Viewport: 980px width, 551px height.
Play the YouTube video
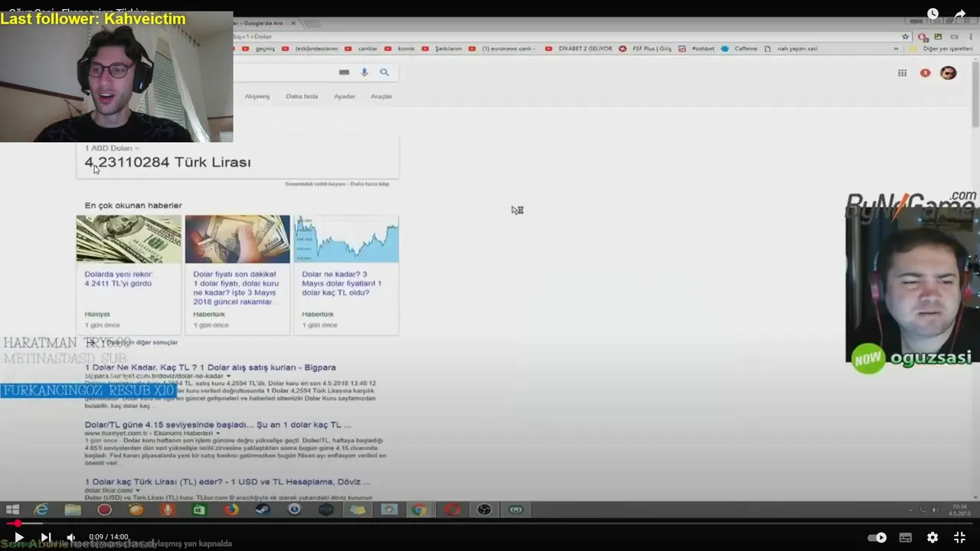tap(18, 538)
